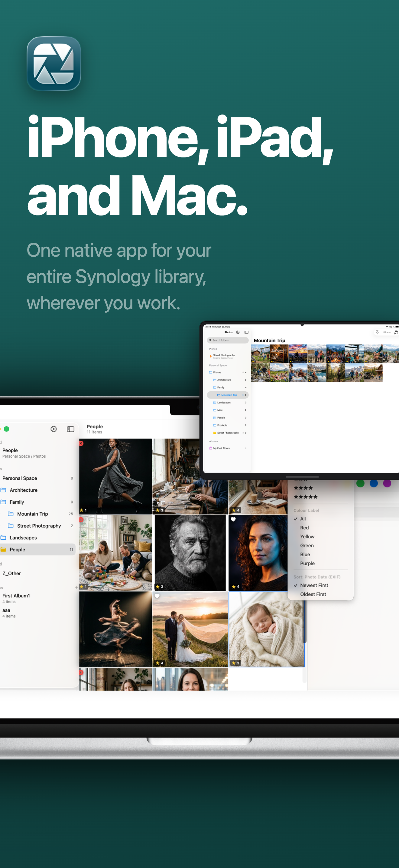The height and width of the screenshot is (868, 399).
Task: Click My First Album icon on iPad
Action: point(211,448)
